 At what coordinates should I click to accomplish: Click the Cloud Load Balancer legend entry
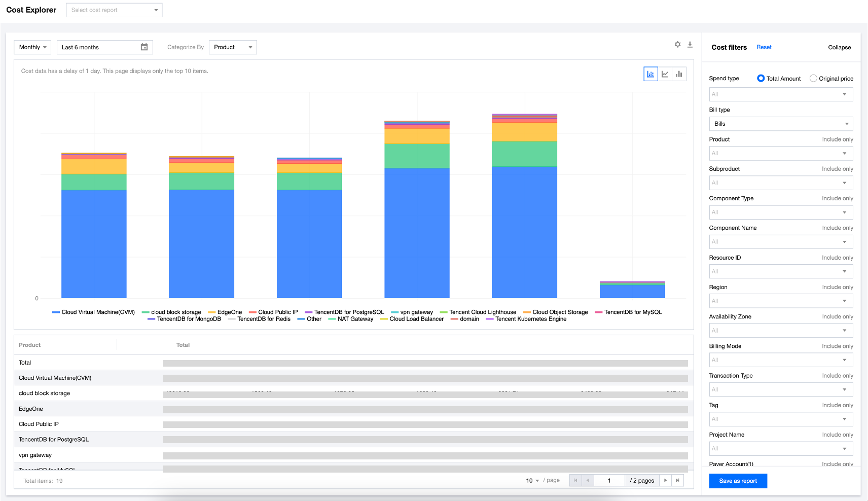(412, 319)
